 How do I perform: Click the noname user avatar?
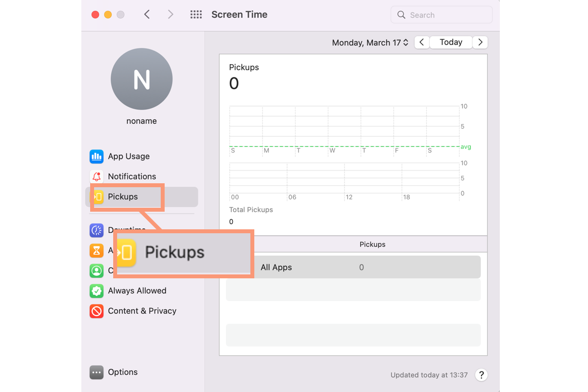pos(142,79)
